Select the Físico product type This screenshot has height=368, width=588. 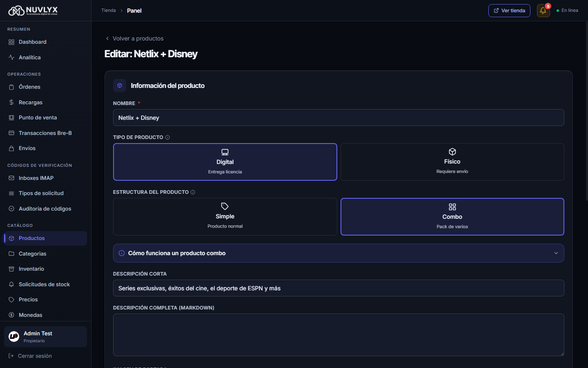pyautogui.click(x=452, y=162)
